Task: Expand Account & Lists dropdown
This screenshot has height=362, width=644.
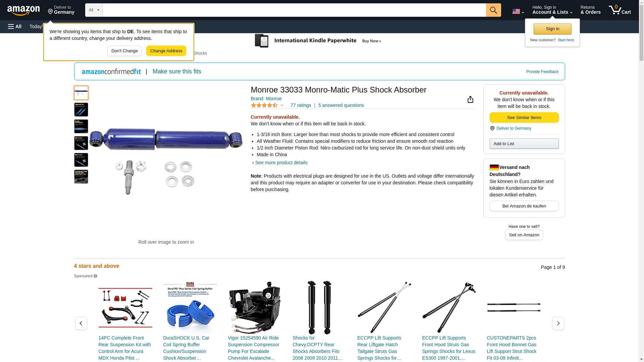Action: point(552,10)
